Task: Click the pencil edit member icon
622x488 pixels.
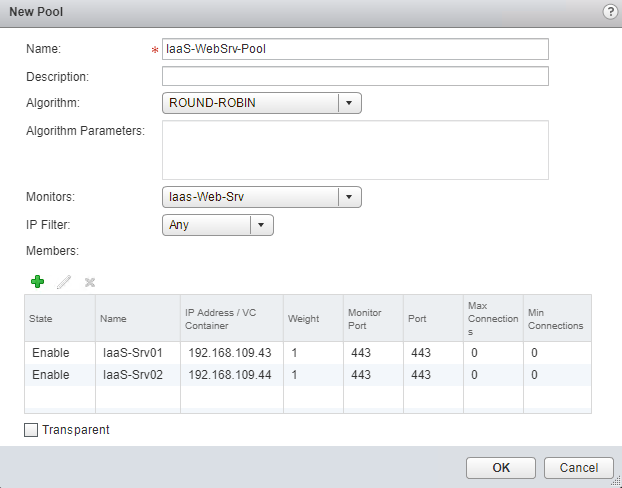Action: coord(64,283)
